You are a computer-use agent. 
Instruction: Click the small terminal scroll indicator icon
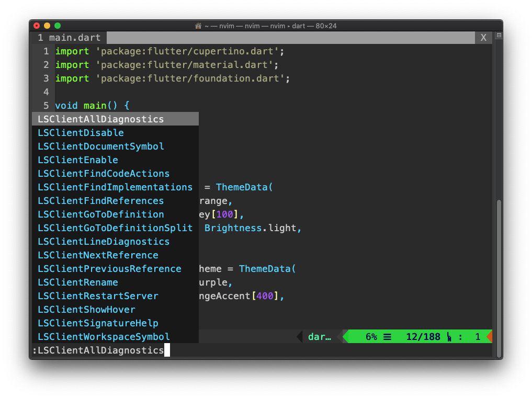click(499, 35)
